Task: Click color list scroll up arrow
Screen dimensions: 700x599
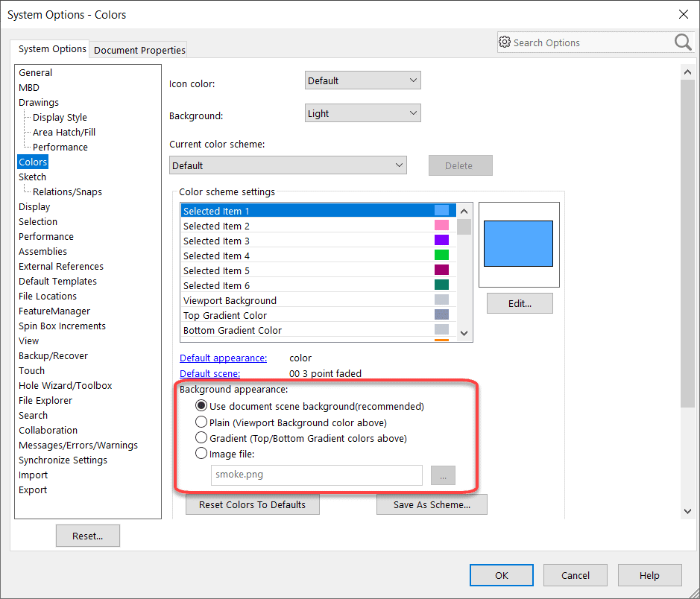Action: (x=464, y=212)
